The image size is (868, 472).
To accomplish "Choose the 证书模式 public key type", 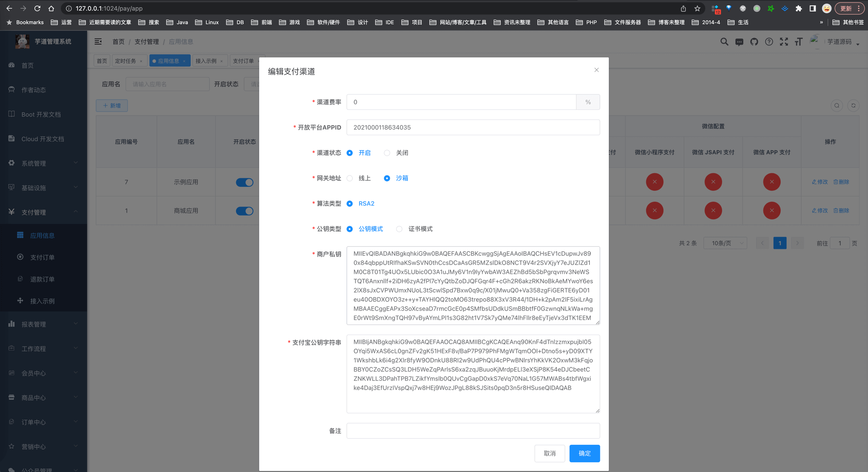I will click(399, 229).
